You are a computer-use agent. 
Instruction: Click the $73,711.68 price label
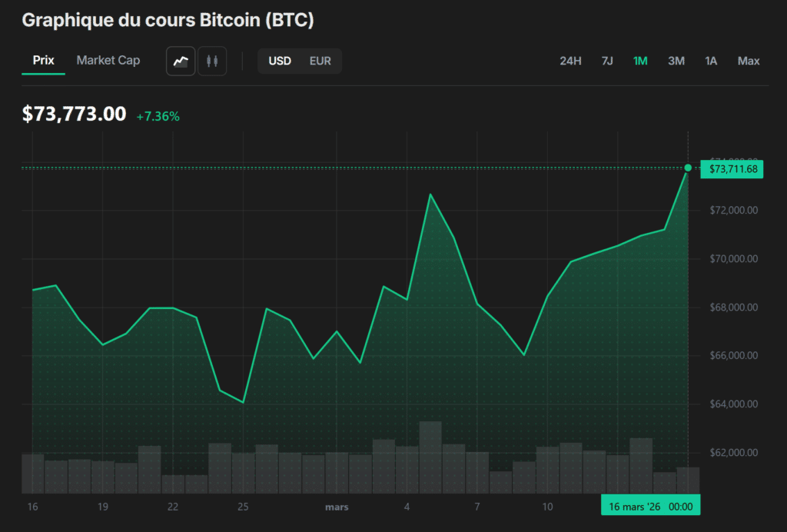pos(732,169)
